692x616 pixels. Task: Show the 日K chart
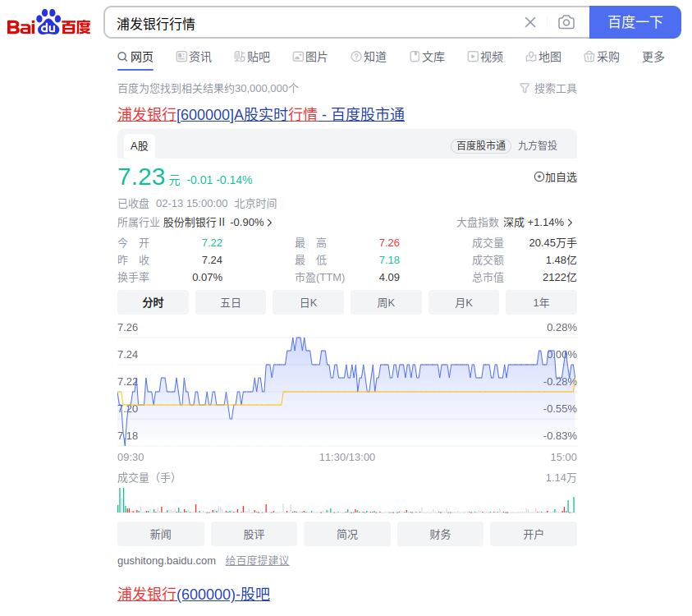coord(308,302)
